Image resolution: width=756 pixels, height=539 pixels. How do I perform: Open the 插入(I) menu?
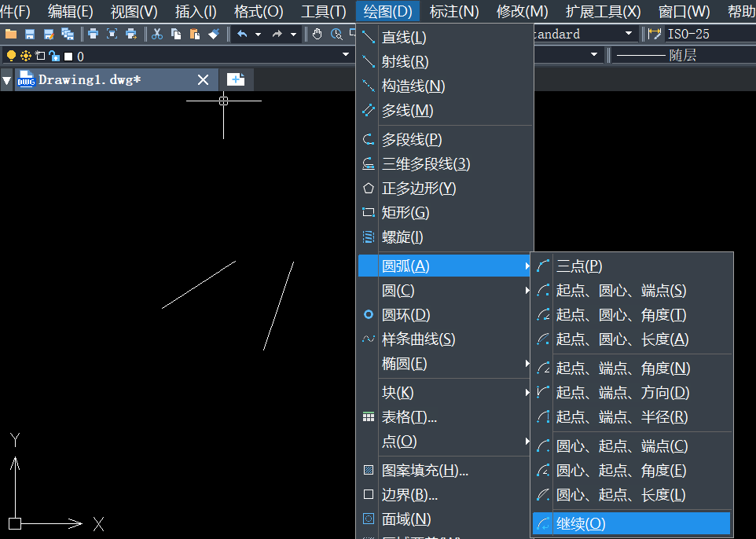(196, 11)
